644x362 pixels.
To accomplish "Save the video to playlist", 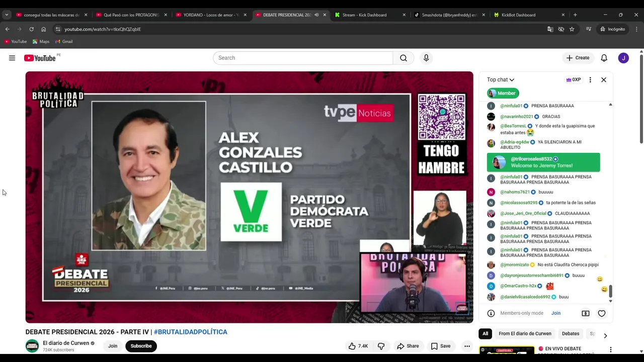I will click(440, 346).
